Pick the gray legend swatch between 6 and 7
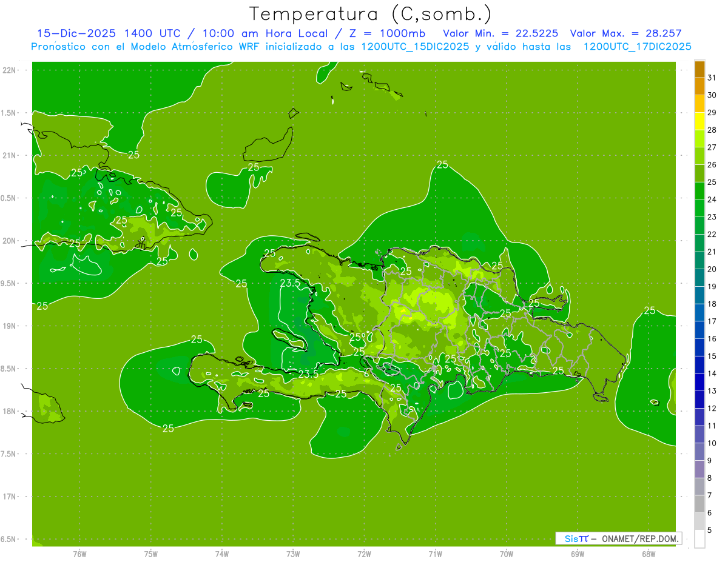The height and width of the screenshot is (562, 728). [x=699, y=504]
